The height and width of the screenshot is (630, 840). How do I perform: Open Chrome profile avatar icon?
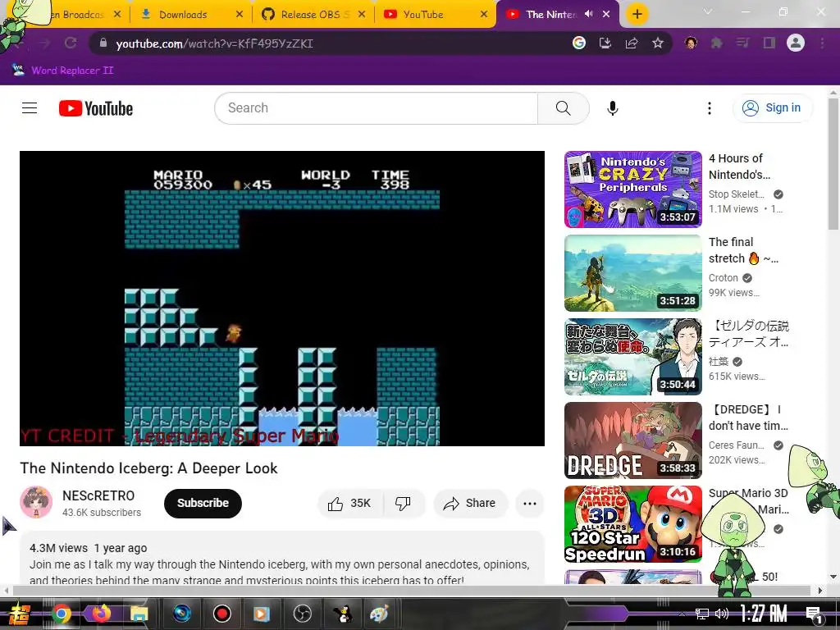796,43
